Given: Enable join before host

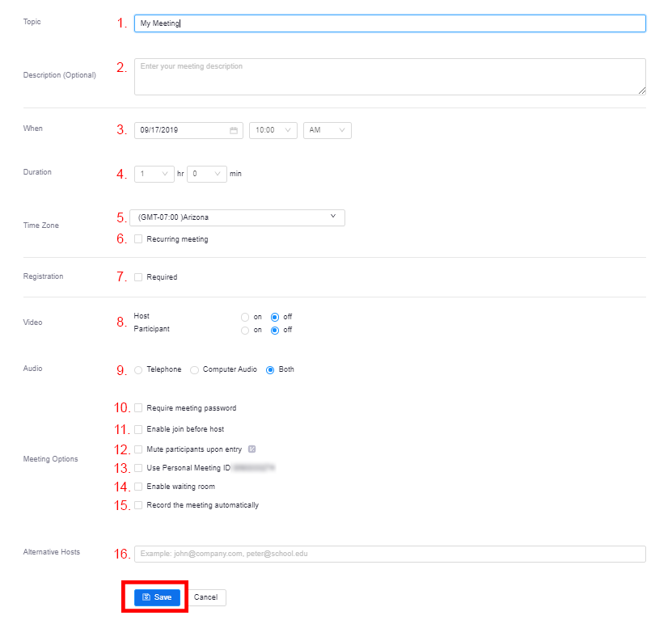Looking at the screenshot, I should click(x=138, y=429).
